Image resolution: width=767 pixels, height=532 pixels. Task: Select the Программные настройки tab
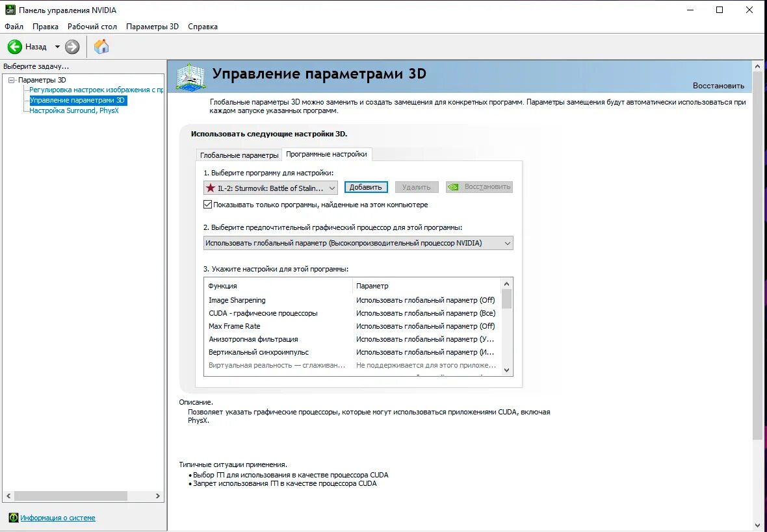point(326,154)
